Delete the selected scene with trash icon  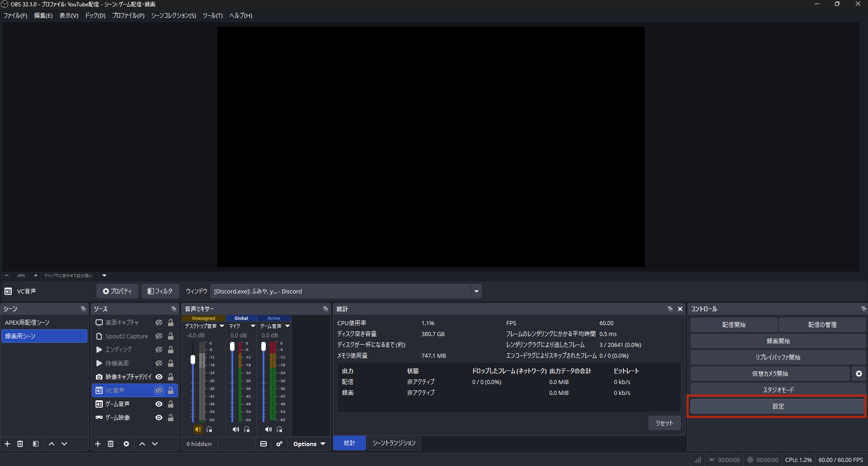pyautogui.click(x=20, y=444)
